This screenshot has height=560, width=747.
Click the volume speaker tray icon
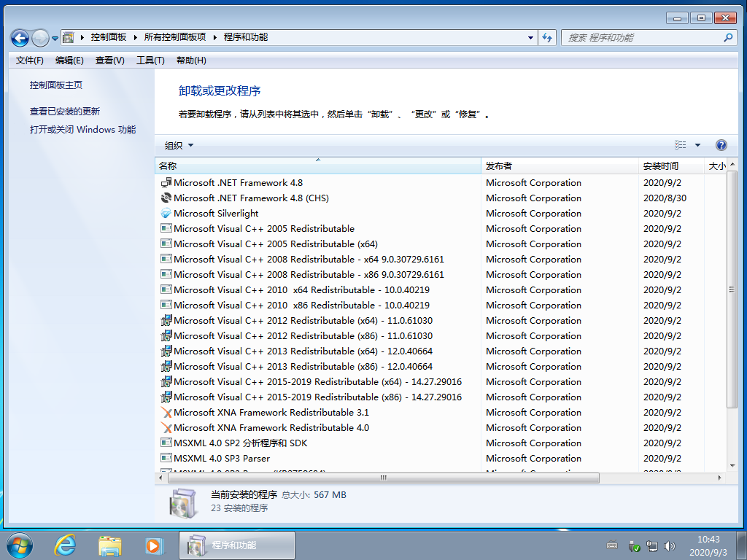[670, 545]
